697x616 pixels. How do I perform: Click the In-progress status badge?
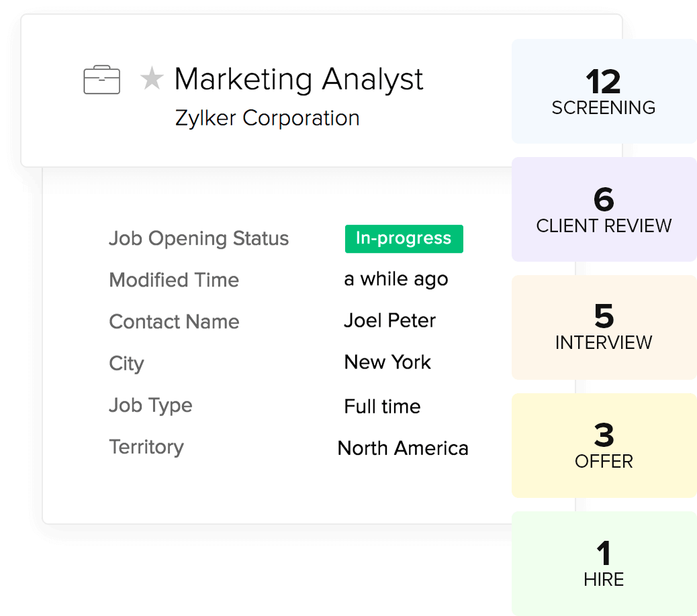click(x=404, y=239)
